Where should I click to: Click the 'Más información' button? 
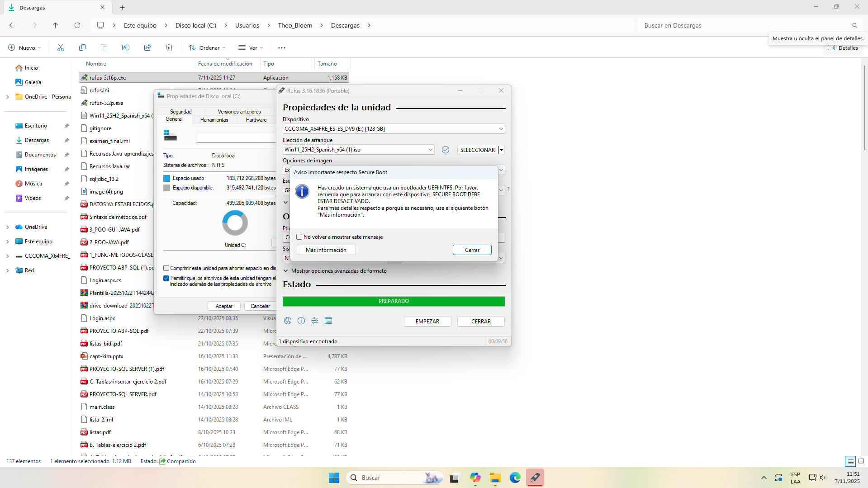click(326, 250)
